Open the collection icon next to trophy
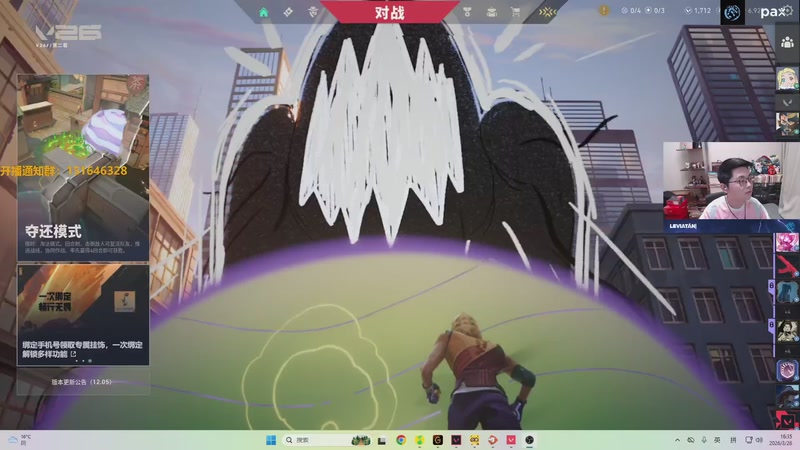 (x=491, y=12)
